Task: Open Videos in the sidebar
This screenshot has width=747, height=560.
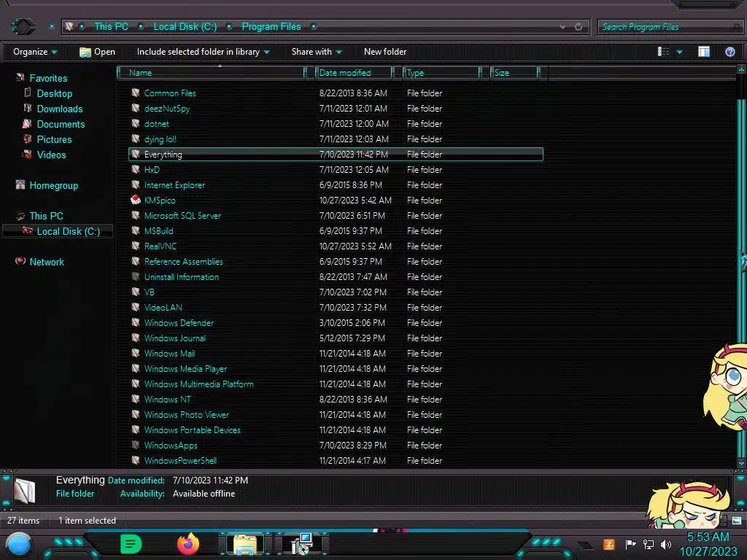Action: (x=52, y=155)
